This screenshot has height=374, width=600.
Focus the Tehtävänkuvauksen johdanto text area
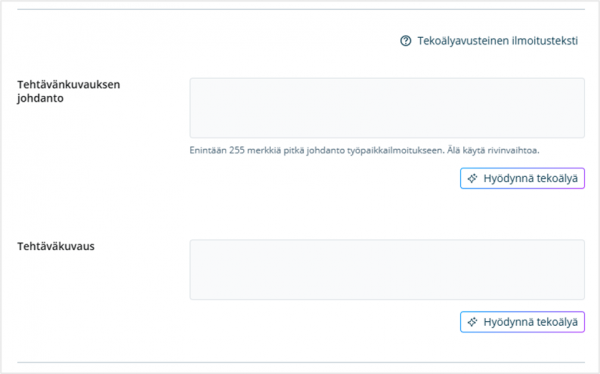click(387, 108)
